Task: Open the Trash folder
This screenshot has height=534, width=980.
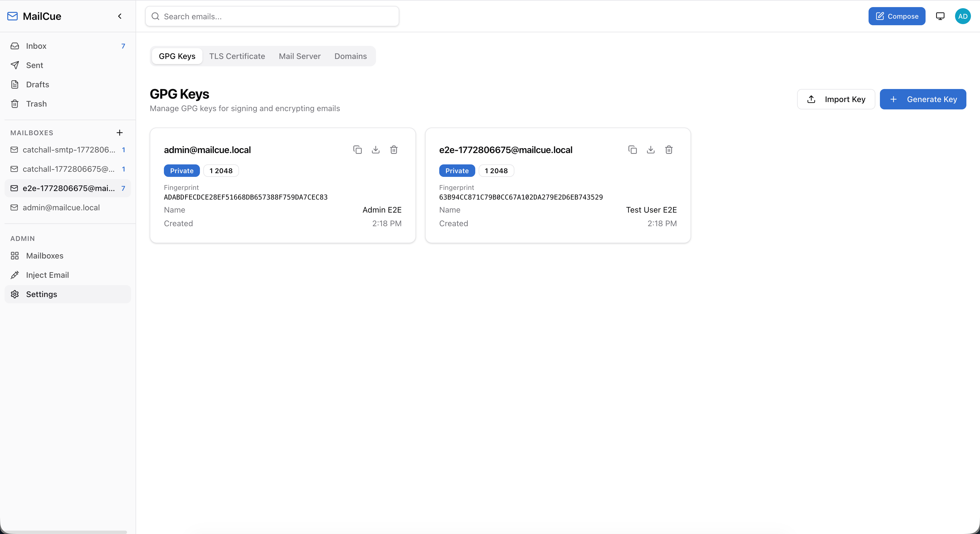Action: coord(36,104)
